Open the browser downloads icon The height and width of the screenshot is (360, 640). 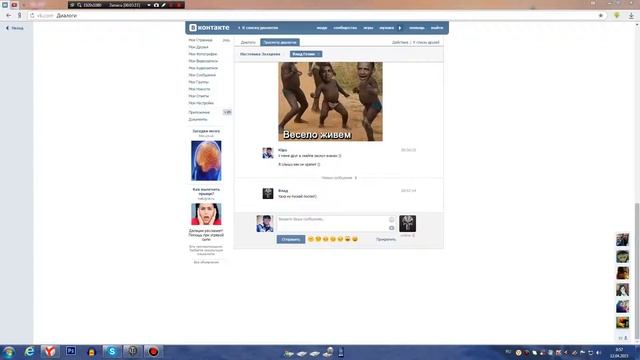(631, 16)
